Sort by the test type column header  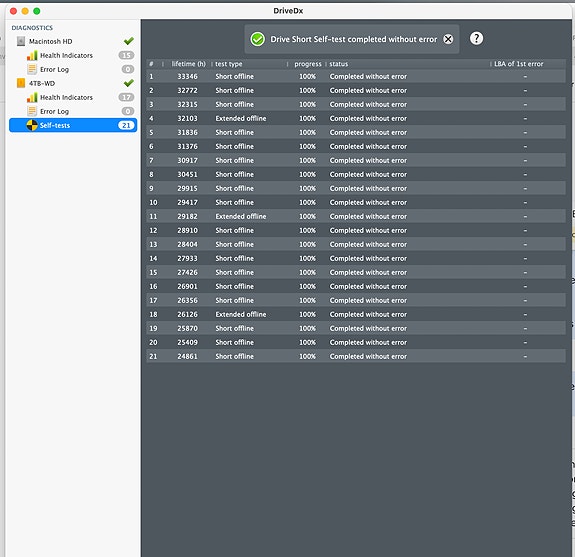228,64
